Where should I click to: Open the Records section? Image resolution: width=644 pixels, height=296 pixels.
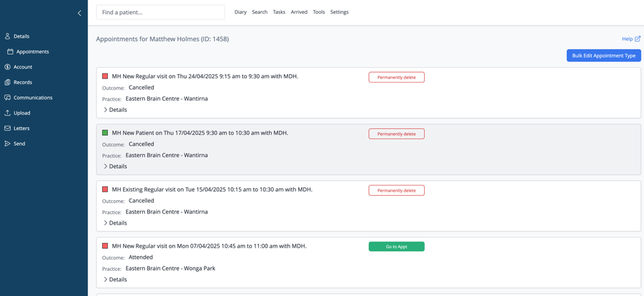pos(22,83)
